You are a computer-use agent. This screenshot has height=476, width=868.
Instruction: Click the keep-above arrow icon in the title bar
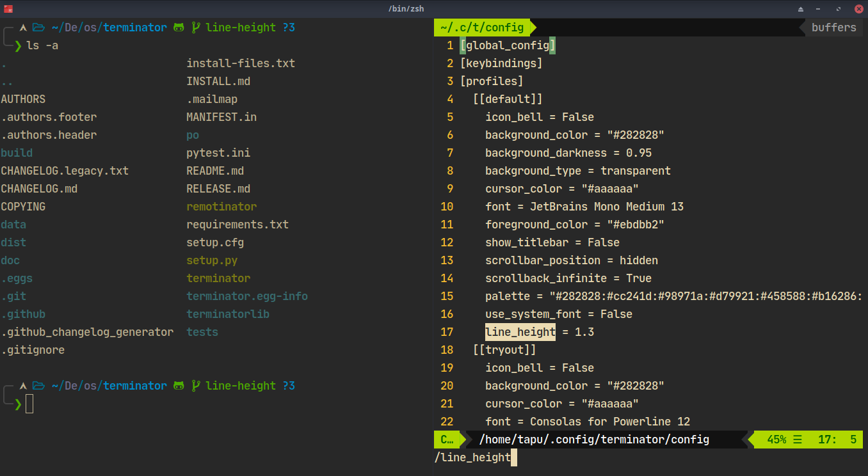pyautogui.click(x=800, y=9)
